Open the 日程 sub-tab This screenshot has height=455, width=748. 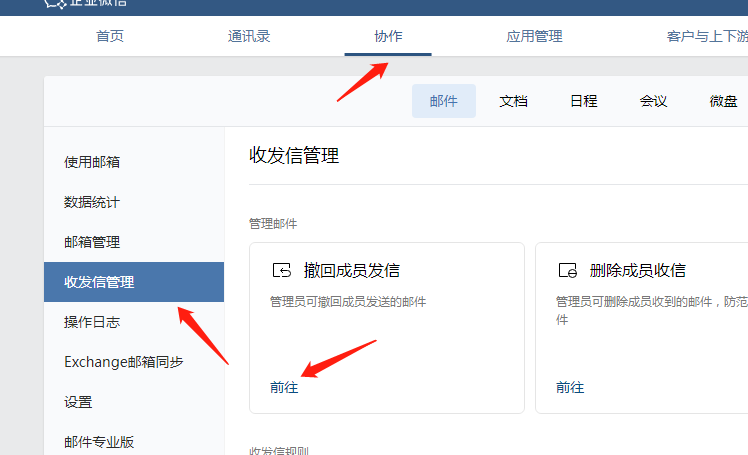coord(584,101)
